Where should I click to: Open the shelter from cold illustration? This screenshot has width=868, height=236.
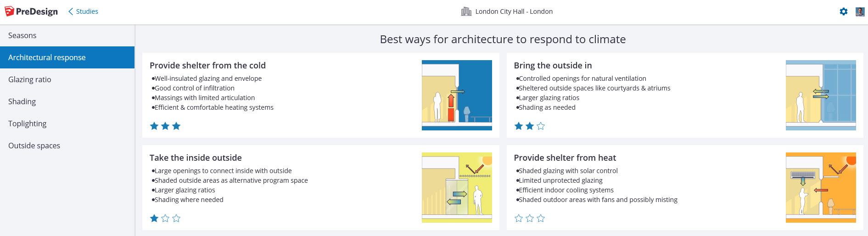(x=457, y=95)
